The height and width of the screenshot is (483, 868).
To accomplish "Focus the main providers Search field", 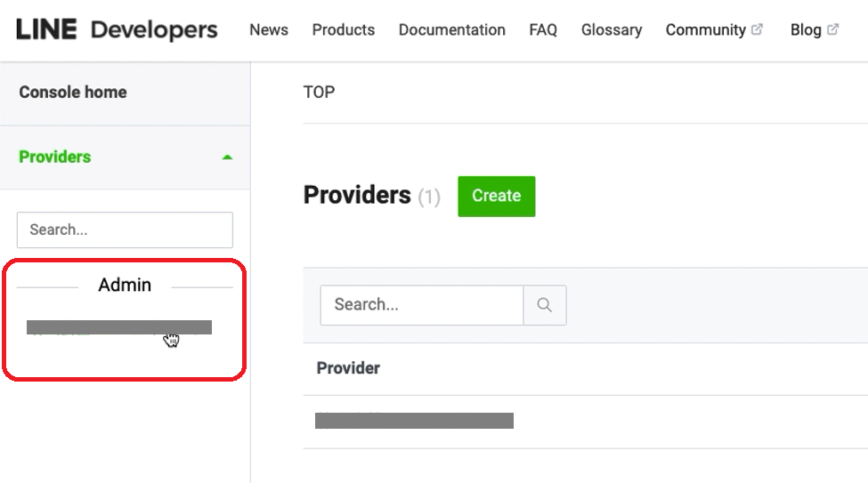I will (422, 305).
